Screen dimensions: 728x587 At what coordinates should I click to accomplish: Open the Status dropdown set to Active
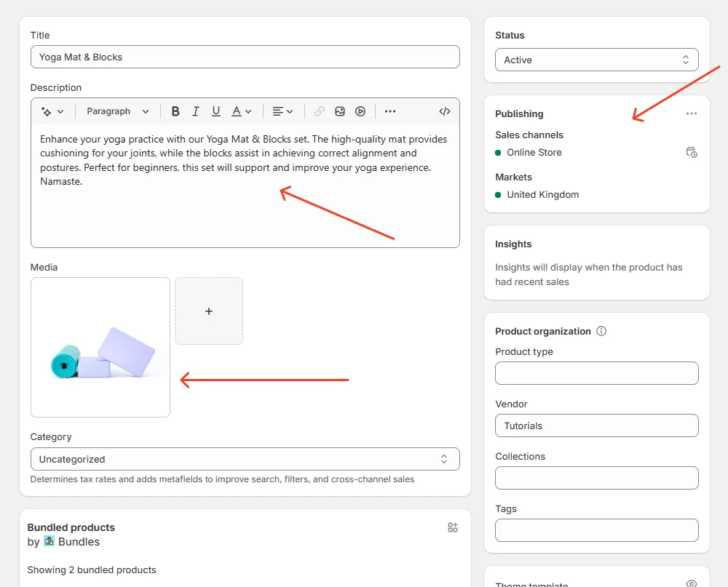pos(596,60)
